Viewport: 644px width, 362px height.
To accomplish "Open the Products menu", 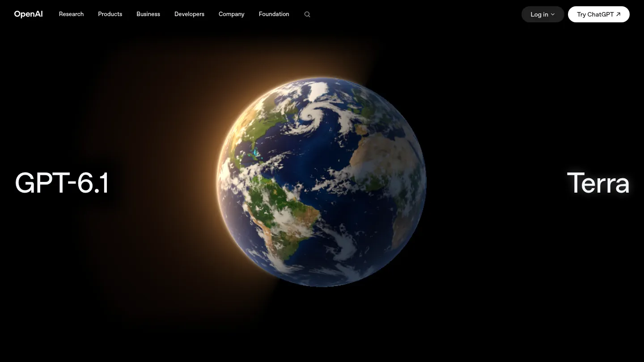I will click(110, 14).
